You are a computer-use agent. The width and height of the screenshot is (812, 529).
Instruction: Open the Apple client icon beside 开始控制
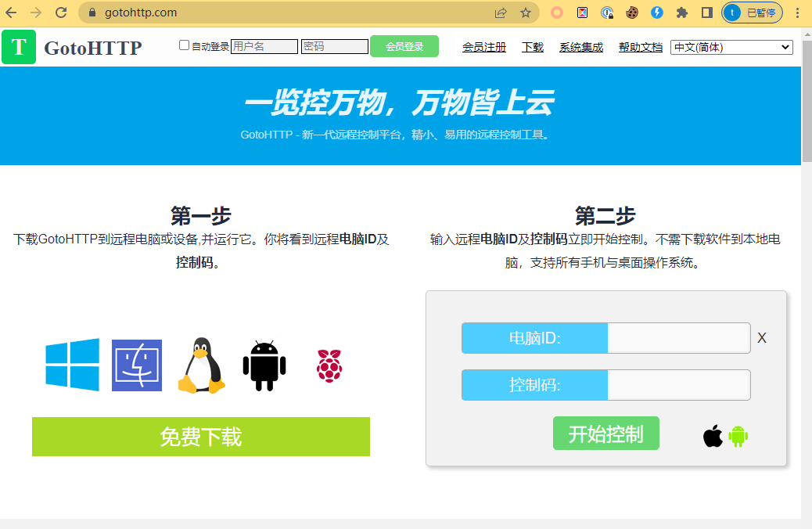pyautogui.click(x=713, y=436)
